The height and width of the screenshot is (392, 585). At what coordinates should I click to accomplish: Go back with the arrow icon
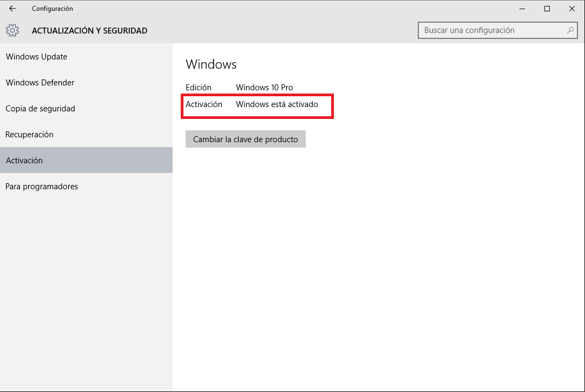[x=12, y=9]
